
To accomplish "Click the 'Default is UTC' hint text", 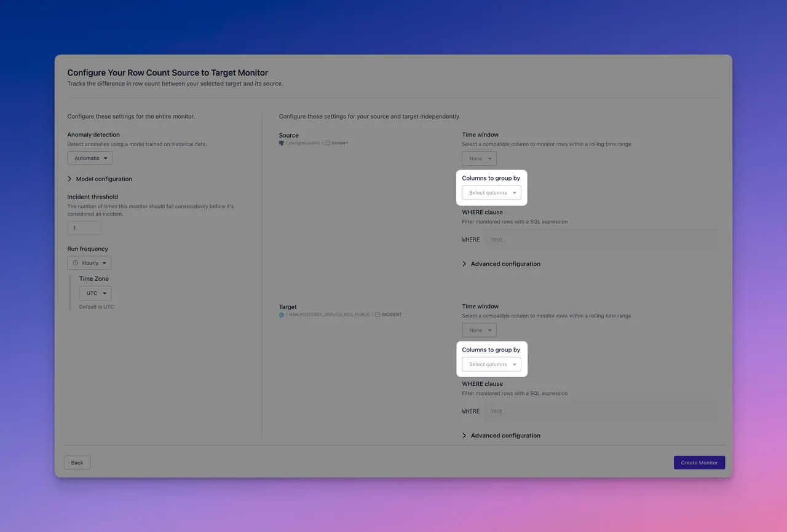I will [97, 307].
